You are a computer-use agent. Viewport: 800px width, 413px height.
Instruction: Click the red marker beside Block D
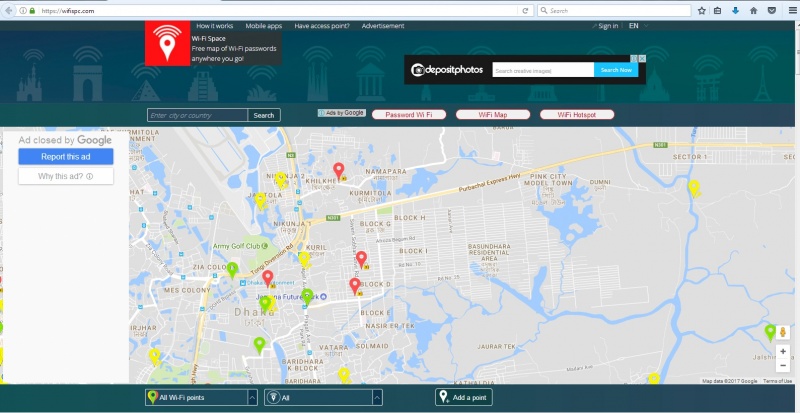click(355, 286)
